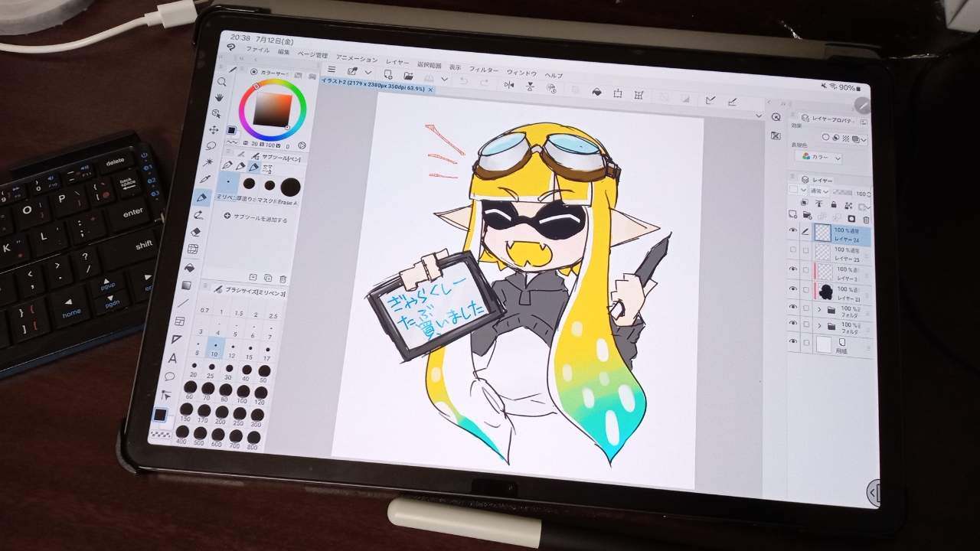Select the Figure line tool
Image resolution: width=980 pixels, height=551 pixels.
(x=183, y=303)
